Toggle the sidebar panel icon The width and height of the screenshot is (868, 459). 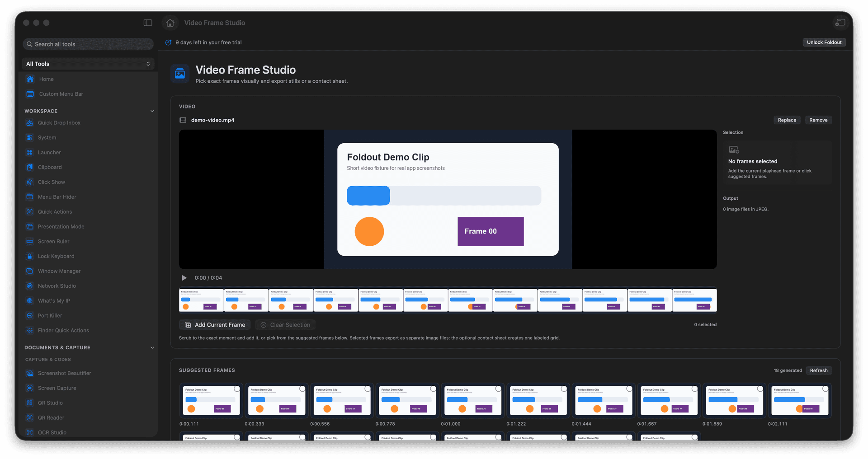148,23
